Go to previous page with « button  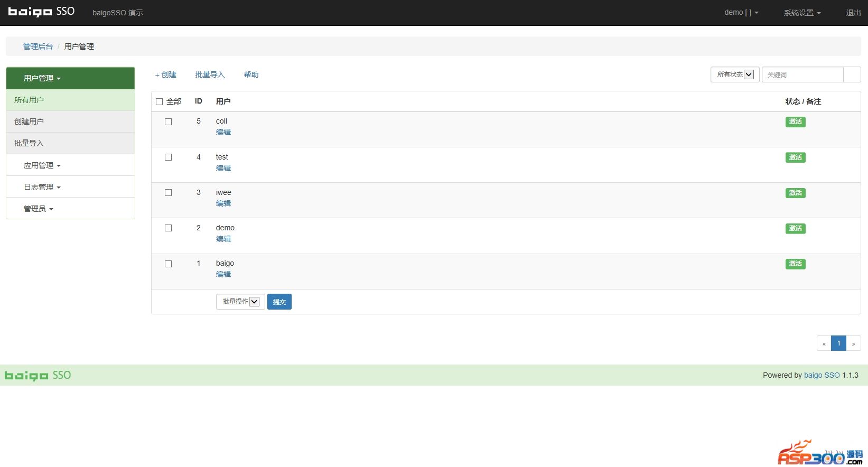point(824,343)
